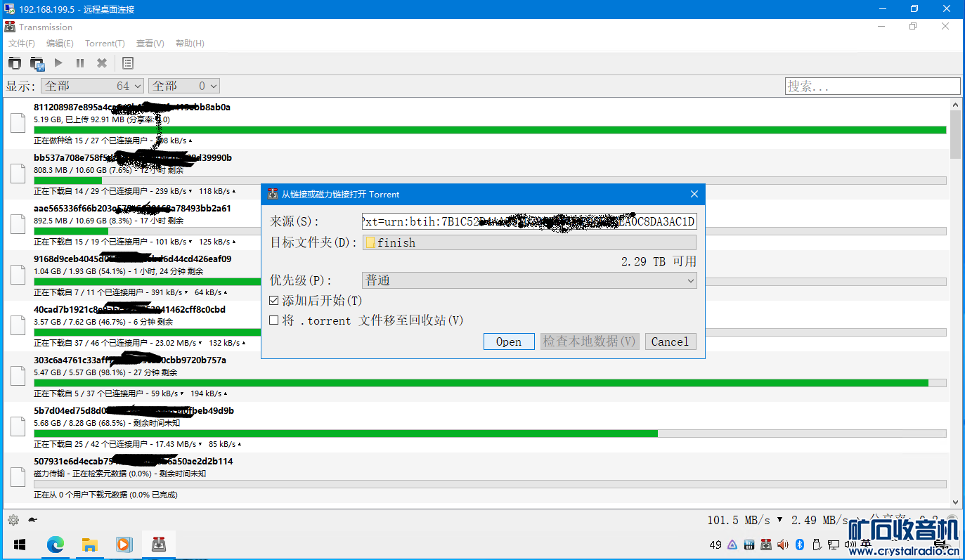This screenshot has height=560, width=965.
Task: Choose destination via the finish folder selector
Action: click(529, 242)
